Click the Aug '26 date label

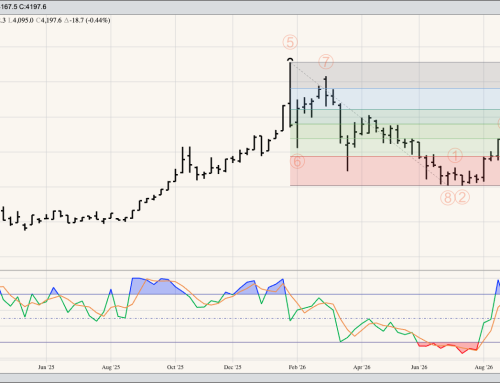[484, 367]
